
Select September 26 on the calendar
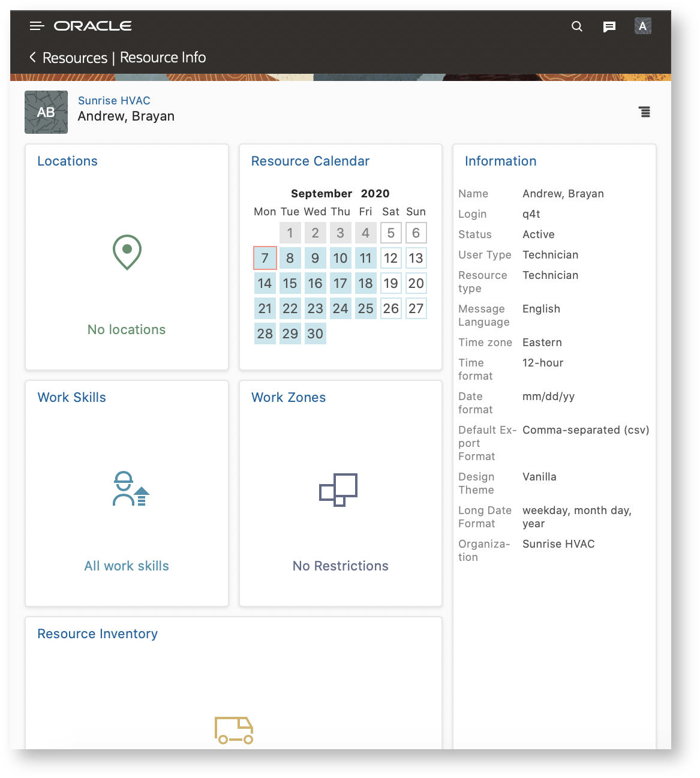(390, 308)
